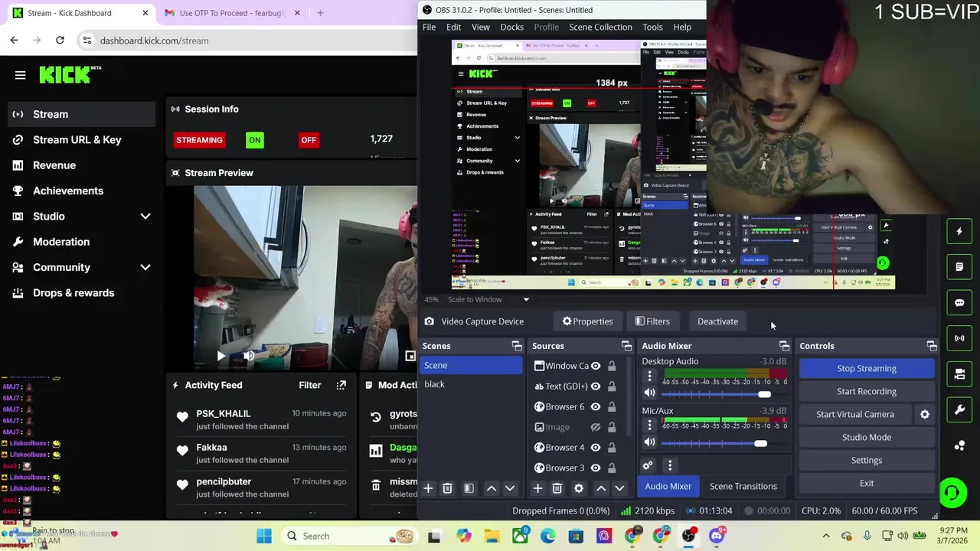This screenshot has width=980, height=551.
Task: Switch to Scene Transitions tab
Action: point(743,486)
